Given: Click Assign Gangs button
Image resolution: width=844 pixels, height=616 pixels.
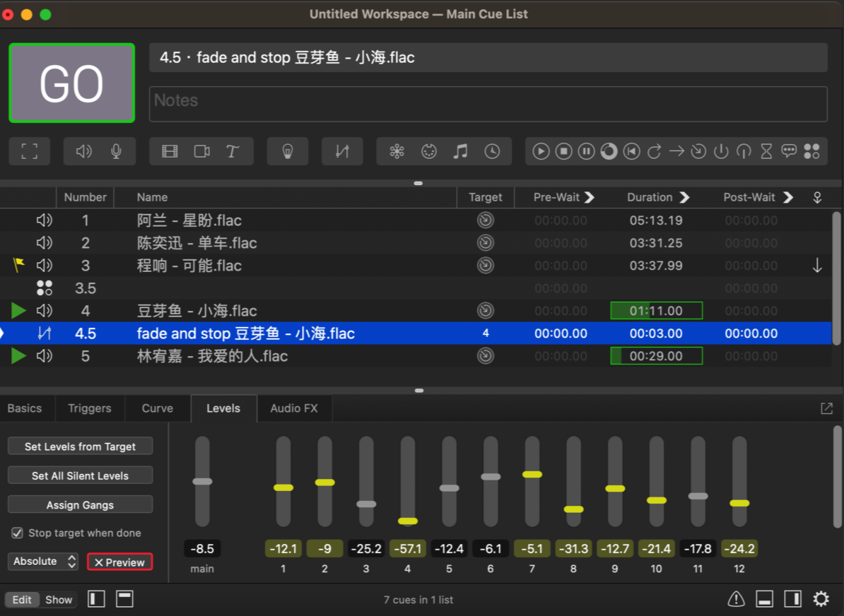Looking at the screenshot, I should [80, 504].
